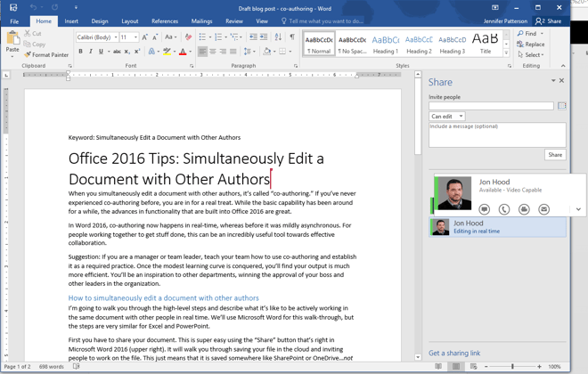This screenshot has height=374, width=588.
Task: Center the paragraph text
Action: coord(213,52)
